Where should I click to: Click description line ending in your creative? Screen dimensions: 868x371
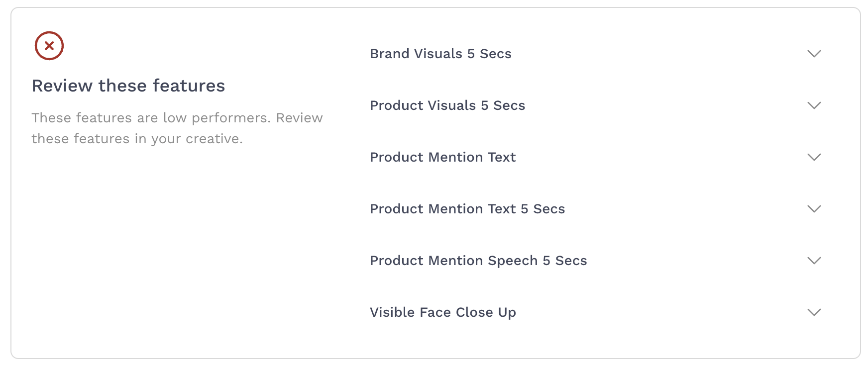click(137, 139)
